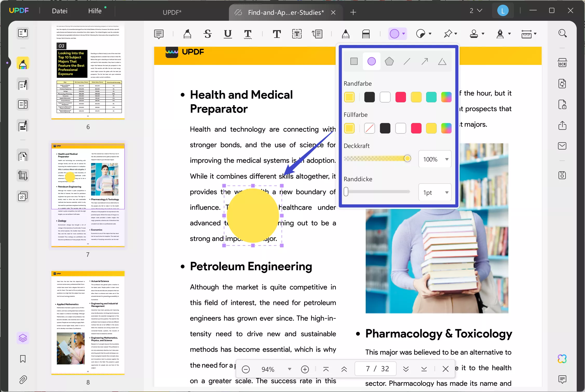Open the page crop tool in left sidebar

23,175
